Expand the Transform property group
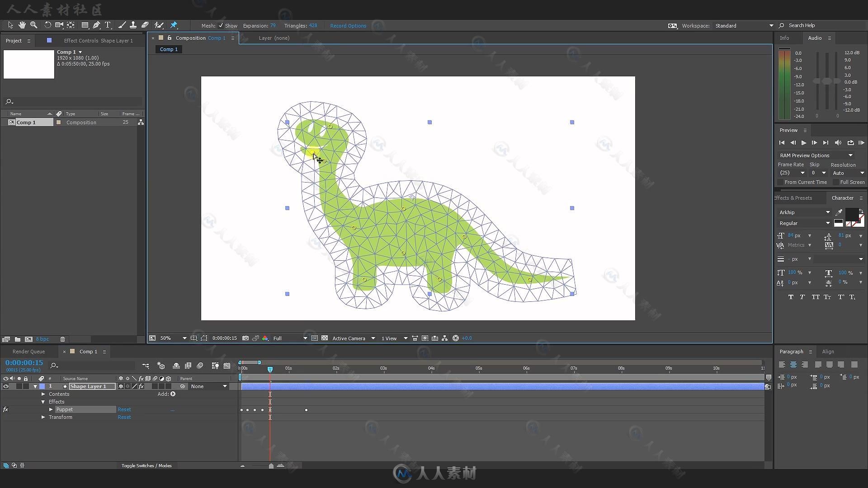 click(43, 417)
